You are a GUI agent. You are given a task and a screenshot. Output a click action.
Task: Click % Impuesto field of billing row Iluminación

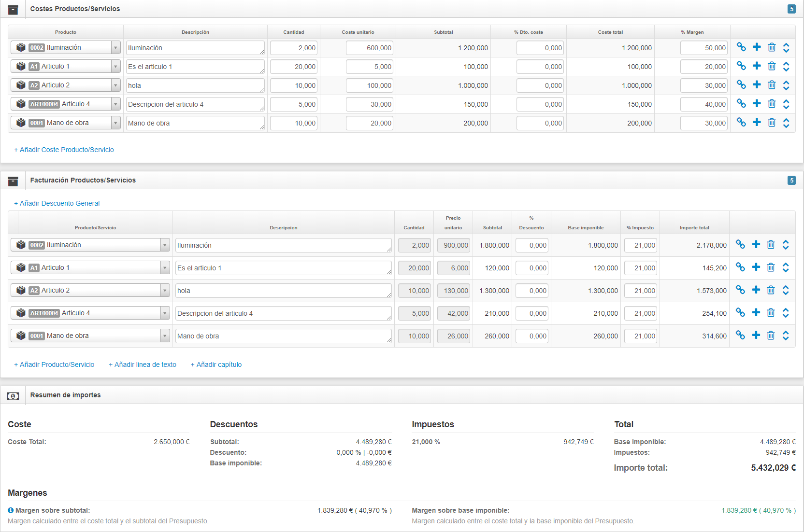641,245
